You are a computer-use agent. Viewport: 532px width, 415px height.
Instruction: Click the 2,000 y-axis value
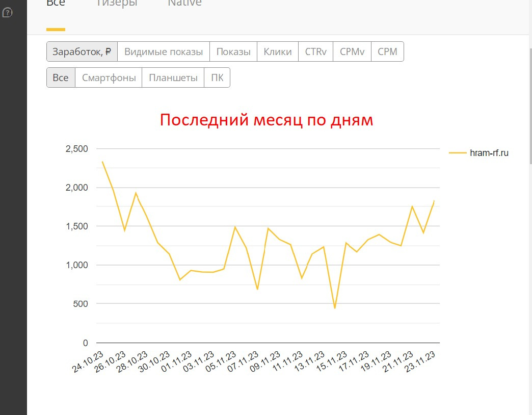pyautogui.click(x=76, y=187)
